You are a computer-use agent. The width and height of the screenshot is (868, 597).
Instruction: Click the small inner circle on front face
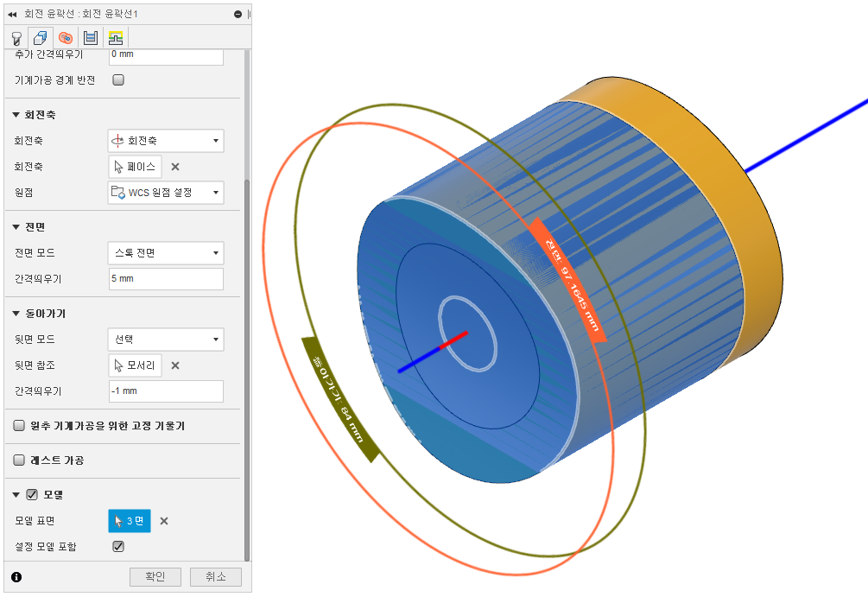467,333
